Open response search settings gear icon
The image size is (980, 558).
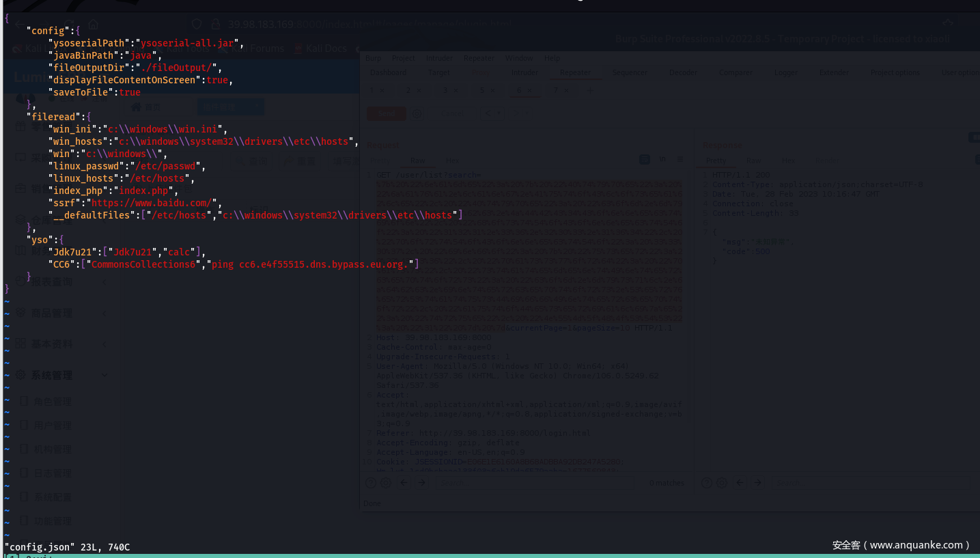pos(722,483)
